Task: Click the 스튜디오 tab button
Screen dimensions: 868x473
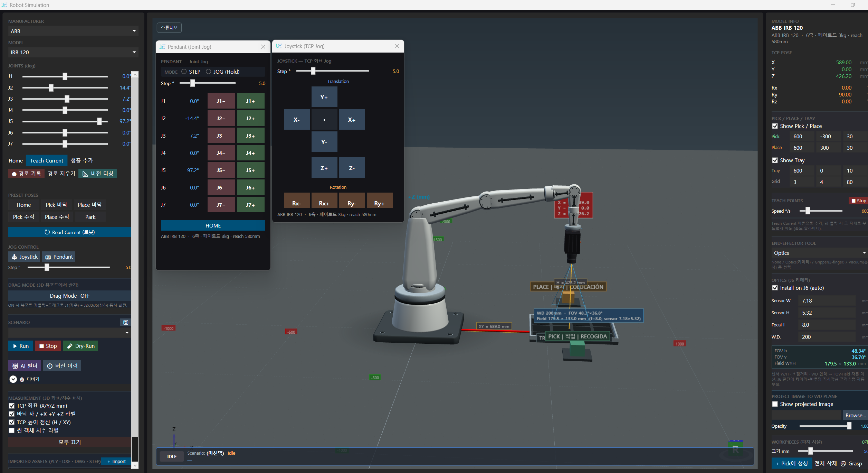Action: pos(169,27)
